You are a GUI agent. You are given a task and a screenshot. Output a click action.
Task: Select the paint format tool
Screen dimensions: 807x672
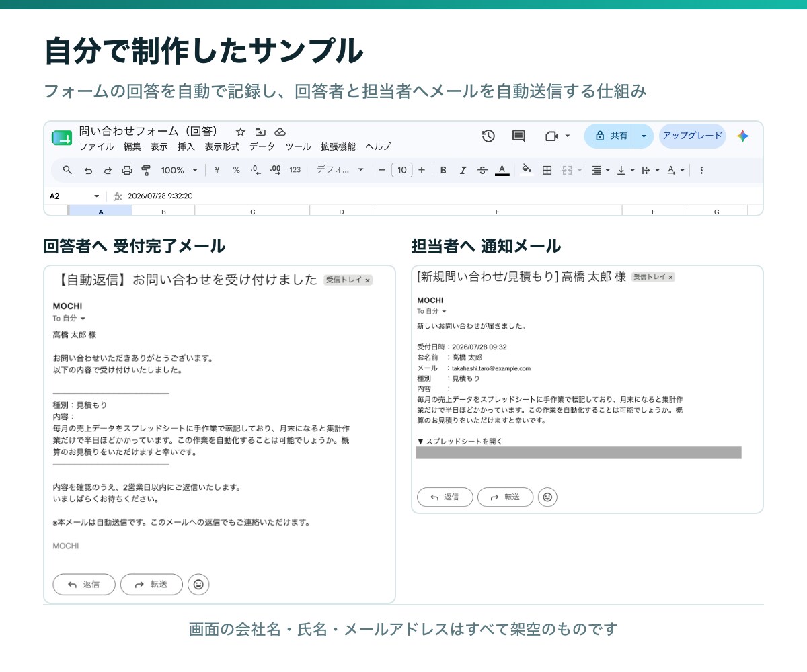[x=146, y=171]
